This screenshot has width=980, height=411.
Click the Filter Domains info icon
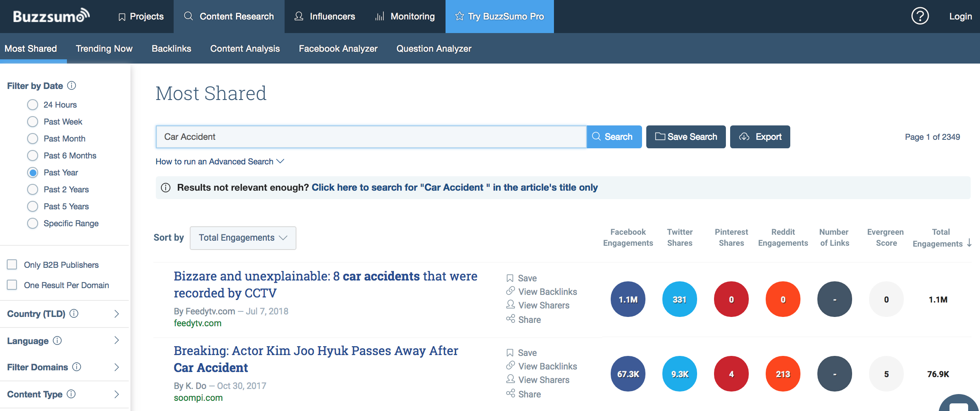77,367
